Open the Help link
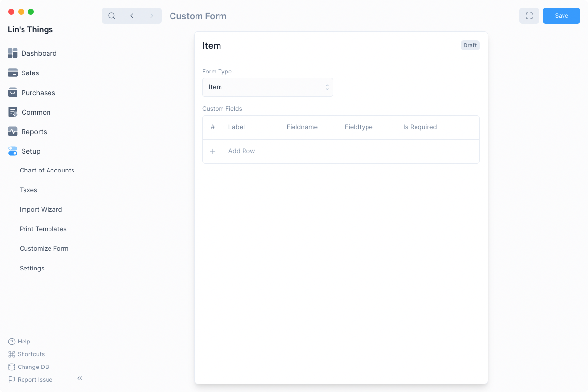 coord(24,342)
